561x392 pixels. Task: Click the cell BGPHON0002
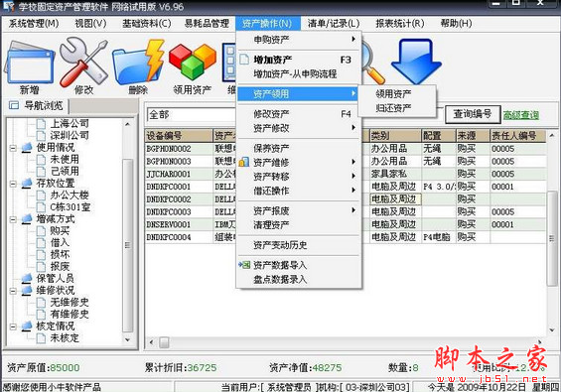click(179, 149)
